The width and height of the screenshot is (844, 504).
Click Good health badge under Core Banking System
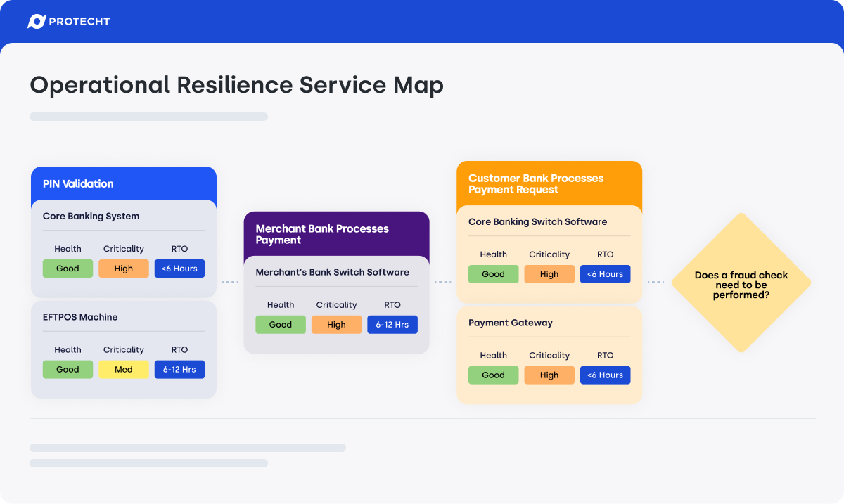click(68, 269)
